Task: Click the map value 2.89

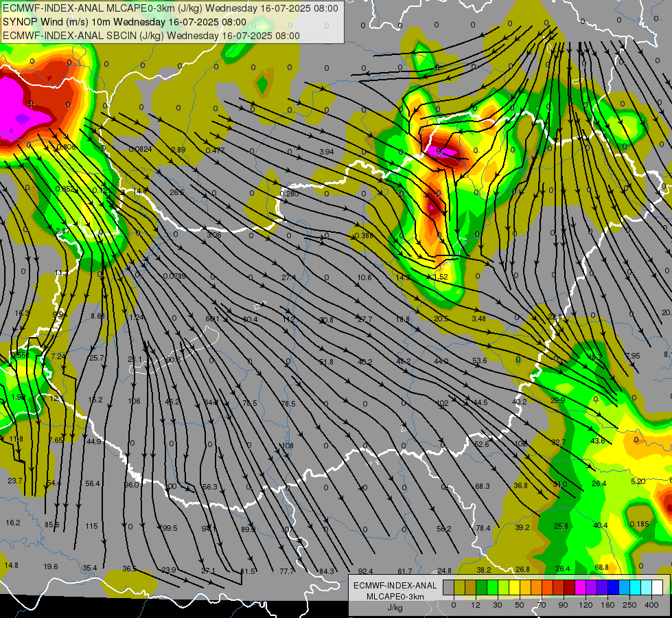Action: coord(178,150)
